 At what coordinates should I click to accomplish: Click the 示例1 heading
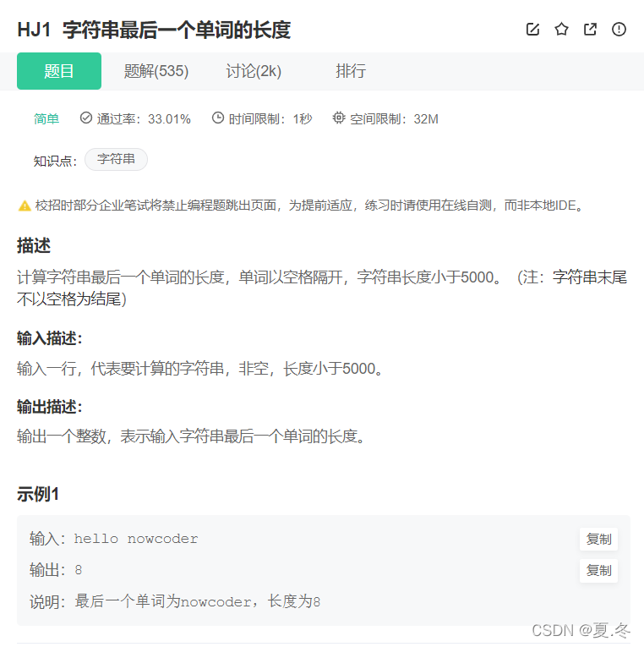pos(38,494)
